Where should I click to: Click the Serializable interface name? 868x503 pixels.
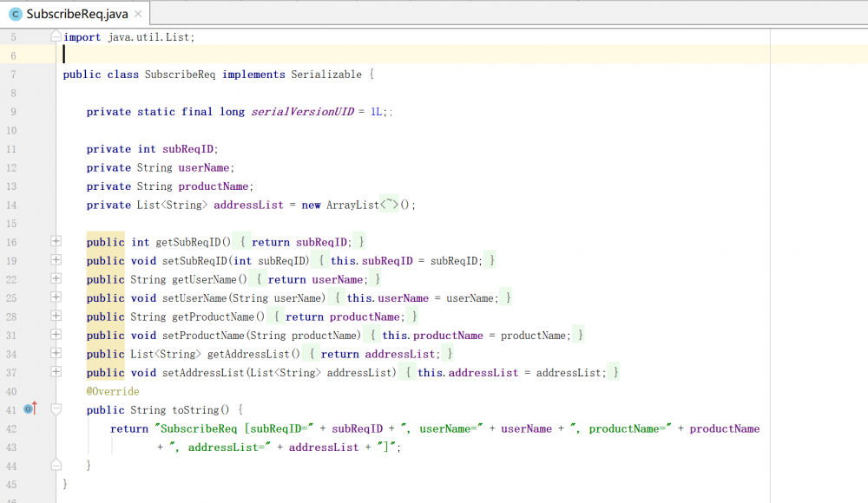(x=326, y=75)
